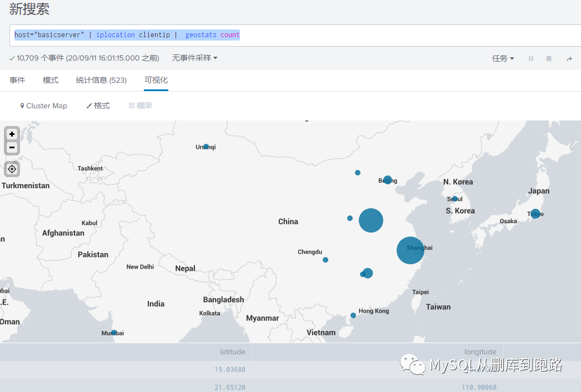The width and height of the screenshot is (581, 392).
Task: Click the Urumqi cluster marker
Action: [206, 147]
